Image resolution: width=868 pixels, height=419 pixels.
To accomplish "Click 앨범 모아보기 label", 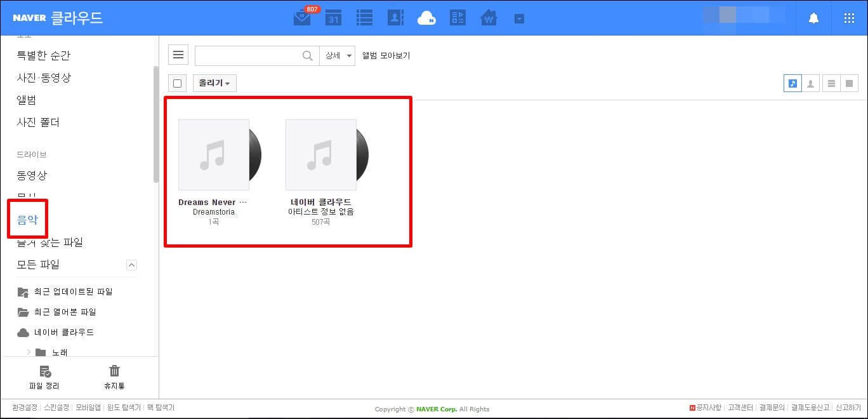I will click(386, 56).
